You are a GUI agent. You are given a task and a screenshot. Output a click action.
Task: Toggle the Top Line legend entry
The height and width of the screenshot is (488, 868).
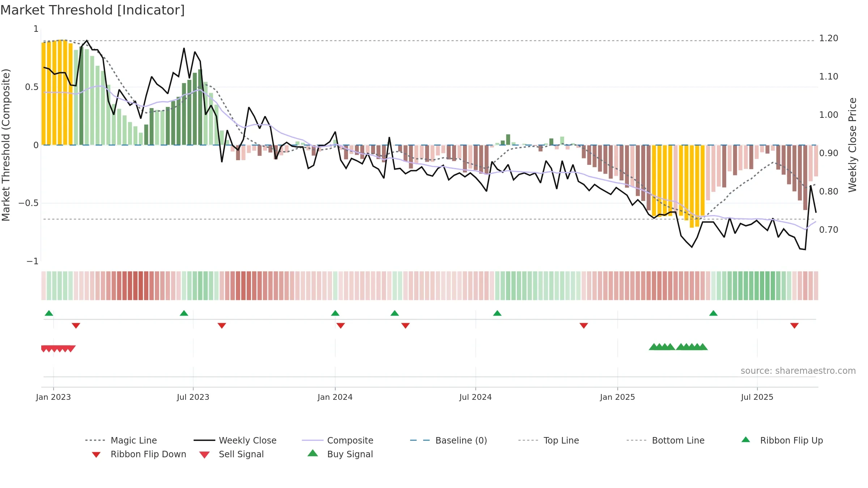coord(548,440)
